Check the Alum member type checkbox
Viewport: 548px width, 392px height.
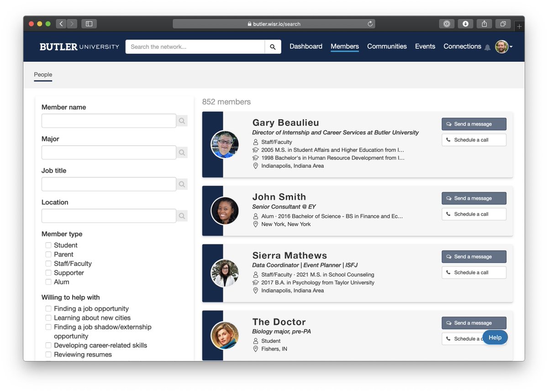coord(48,282)
